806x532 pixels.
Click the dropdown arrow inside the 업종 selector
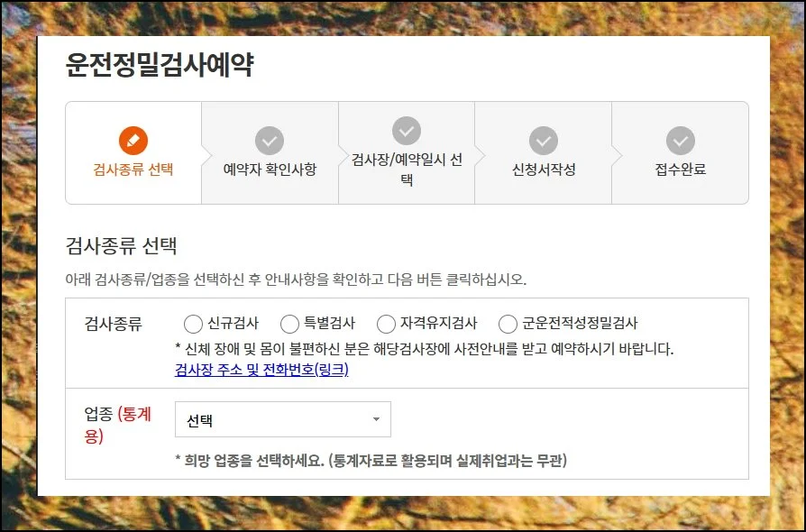click(374, 418)
